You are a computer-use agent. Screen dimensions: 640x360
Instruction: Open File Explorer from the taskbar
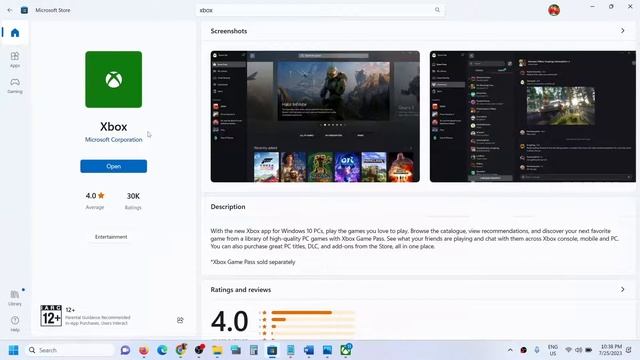tap(217, 350)
